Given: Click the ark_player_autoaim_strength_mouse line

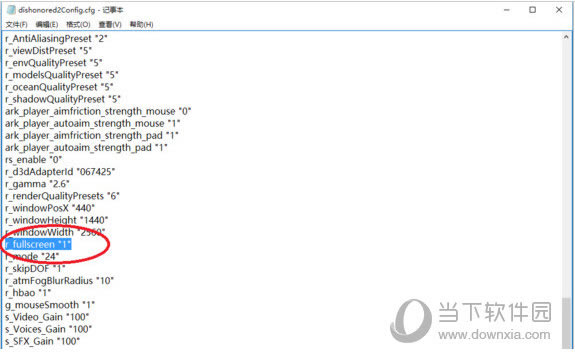Looking at the screenshot, I should coord(92,123).
